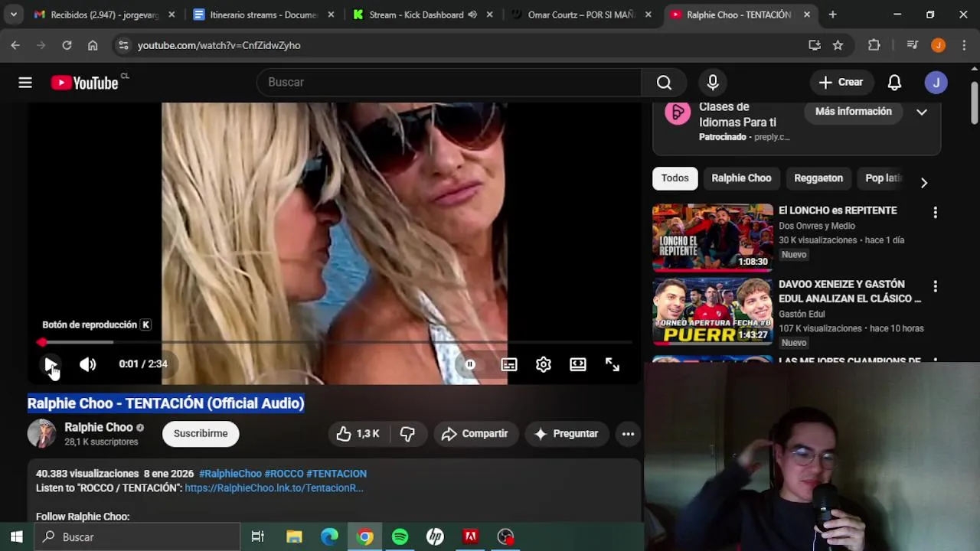Open the DAVOO XENEIZE Y GASTÓN video thumbnail
This screenshot has width=980, height=551.
pos(713,311)
